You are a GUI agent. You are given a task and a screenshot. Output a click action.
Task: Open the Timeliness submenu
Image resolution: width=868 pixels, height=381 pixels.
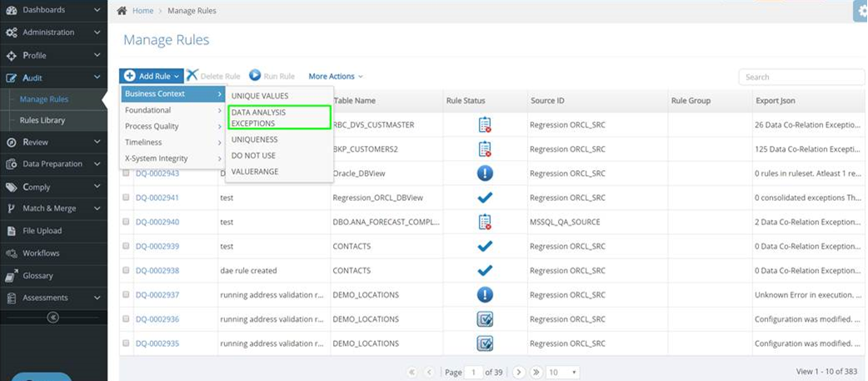[173, 143]
